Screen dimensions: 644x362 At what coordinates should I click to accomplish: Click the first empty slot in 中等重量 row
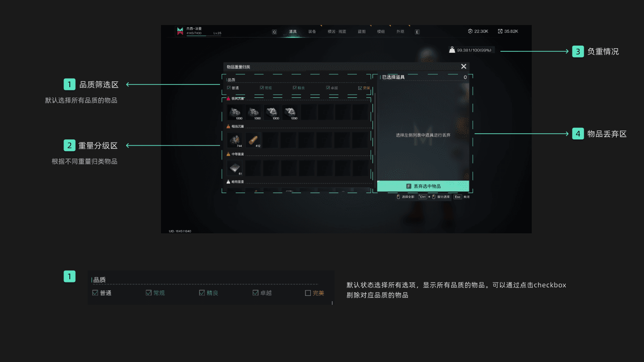click(x=253, y=168)
